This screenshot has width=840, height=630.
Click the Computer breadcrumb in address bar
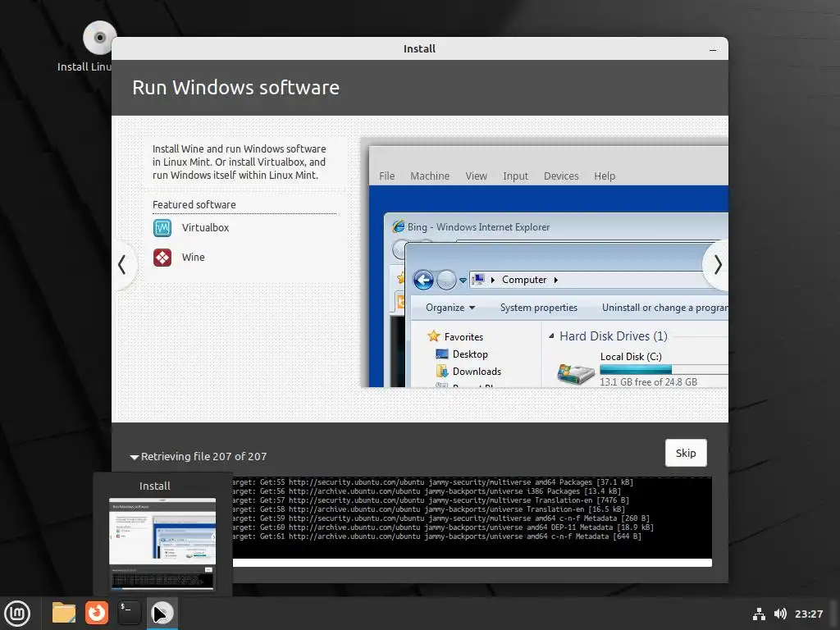coord(524,280)
